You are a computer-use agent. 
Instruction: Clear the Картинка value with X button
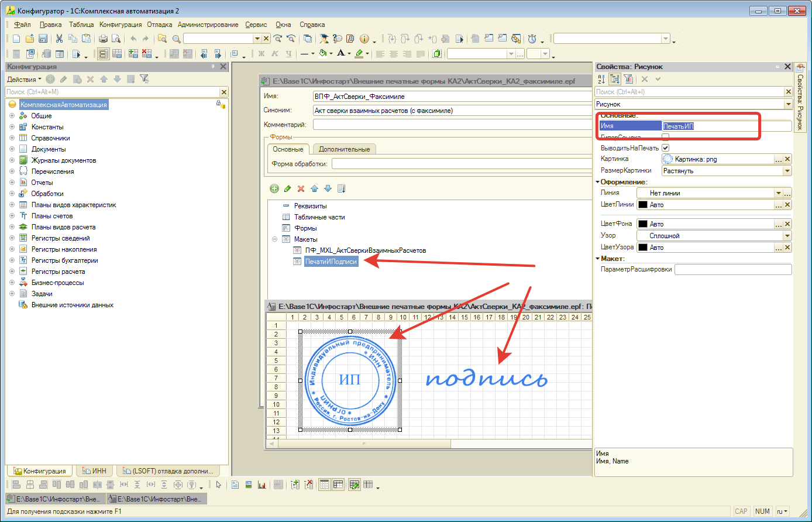click(787, 159)
